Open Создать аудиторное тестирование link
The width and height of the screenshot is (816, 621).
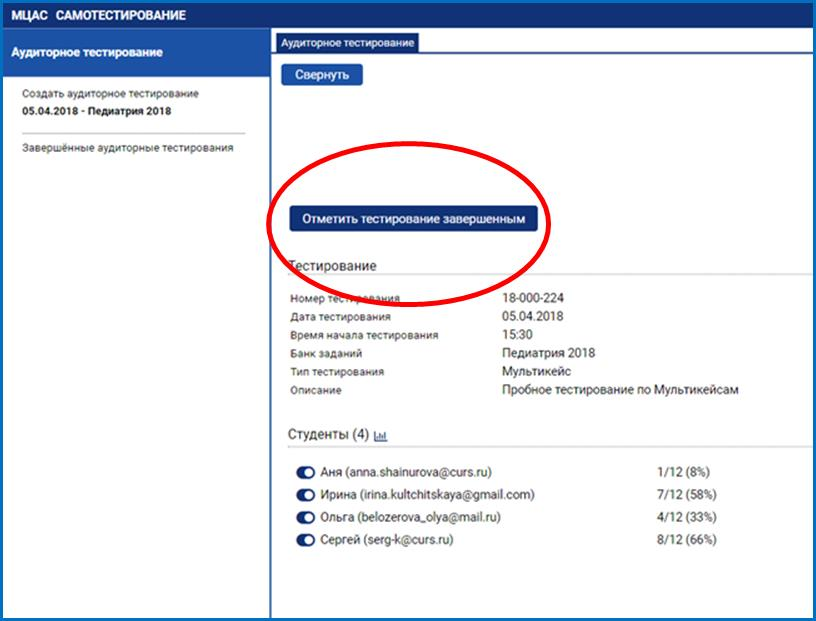click(110, 94)
